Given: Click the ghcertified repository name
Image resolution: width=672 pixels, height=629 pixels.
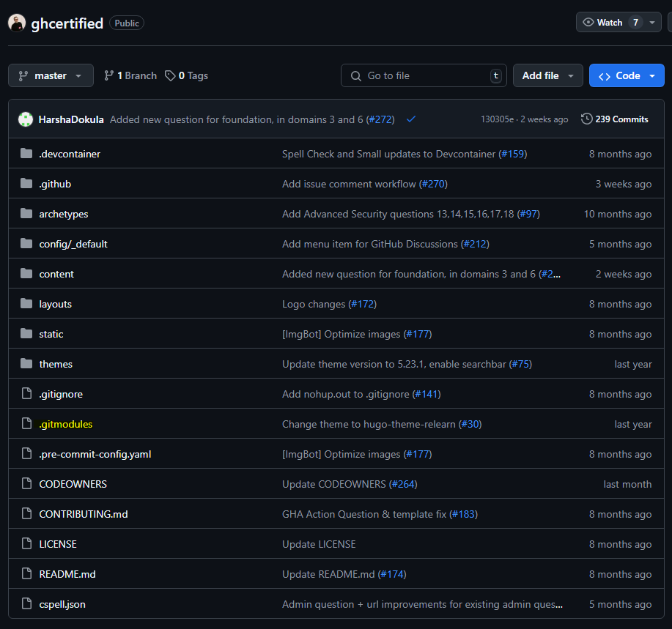Looking at the screenshot, I should coord(67,23).
